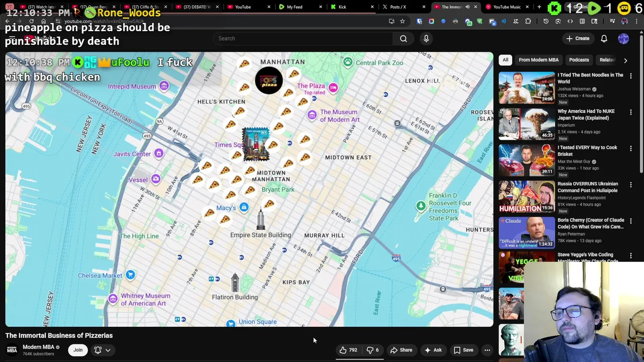
Task: Open browser Extensions puzzle icon
Action: click(528, 21)
